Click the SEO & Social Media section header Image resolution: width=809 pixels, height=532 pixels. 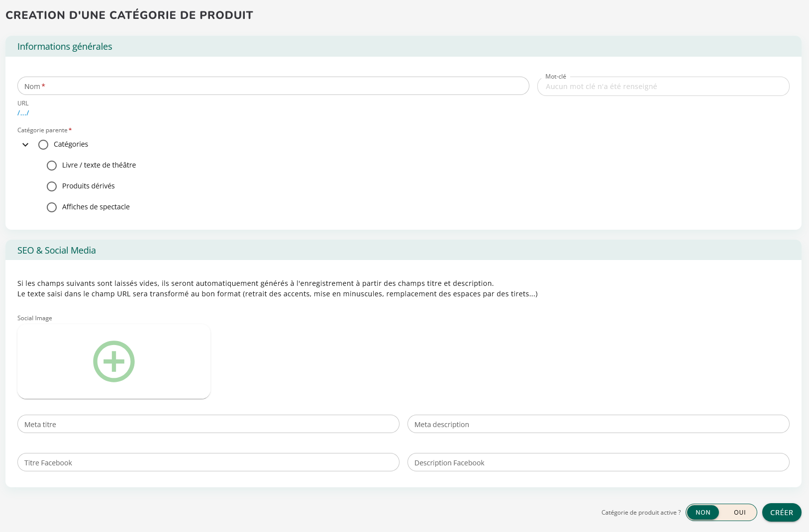(57, 251)
